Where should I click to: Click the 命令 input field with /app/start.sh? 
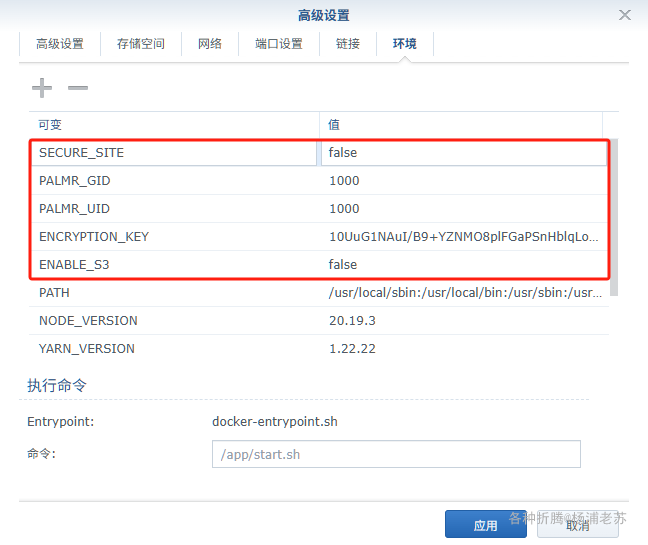(396, 454)
